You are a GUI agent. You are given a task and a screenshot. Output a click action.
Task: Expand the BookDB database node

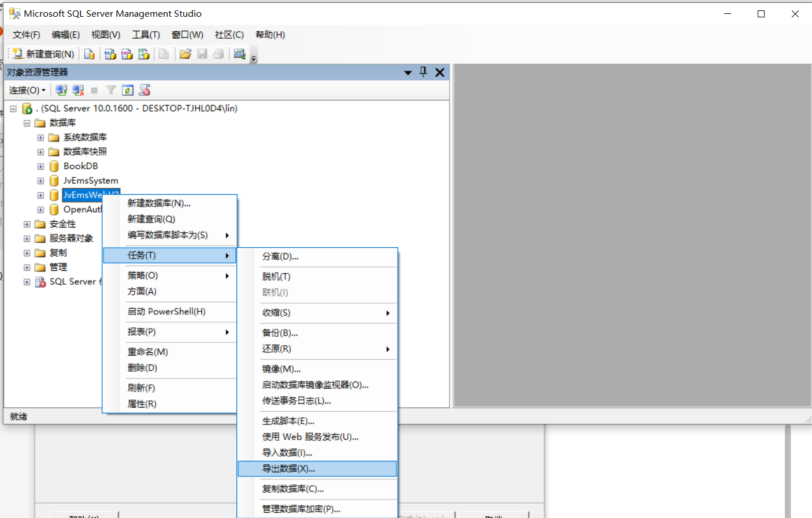[40, 166]
